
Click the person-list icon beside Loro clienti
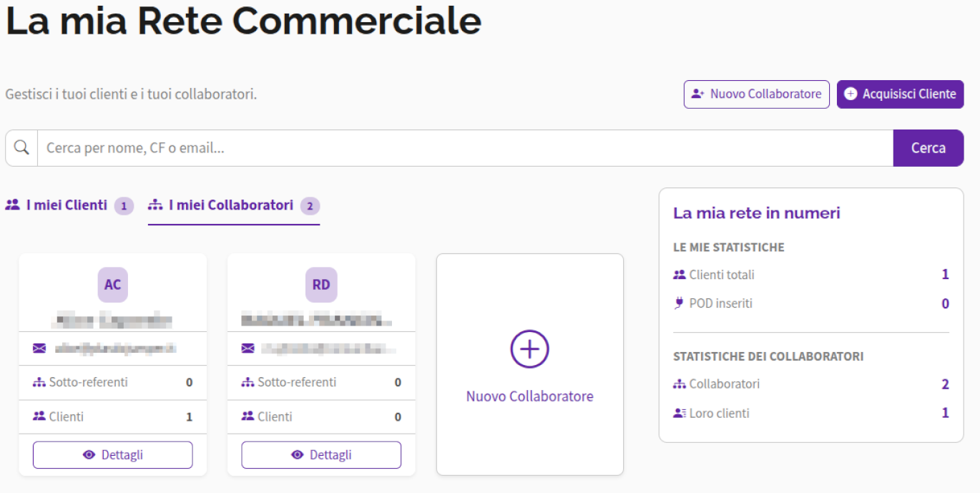pos(680,413)
